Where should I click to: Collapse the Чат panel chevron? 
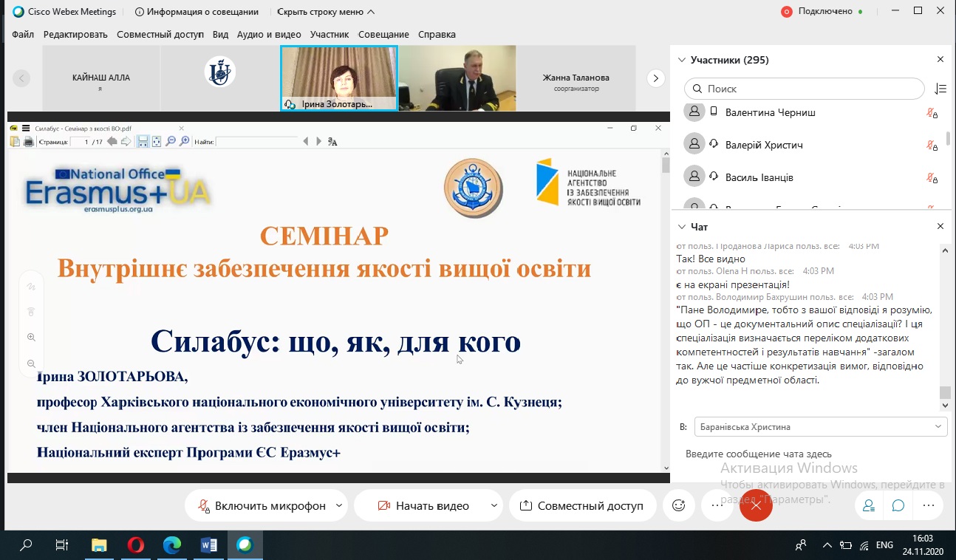pos(681,227)
